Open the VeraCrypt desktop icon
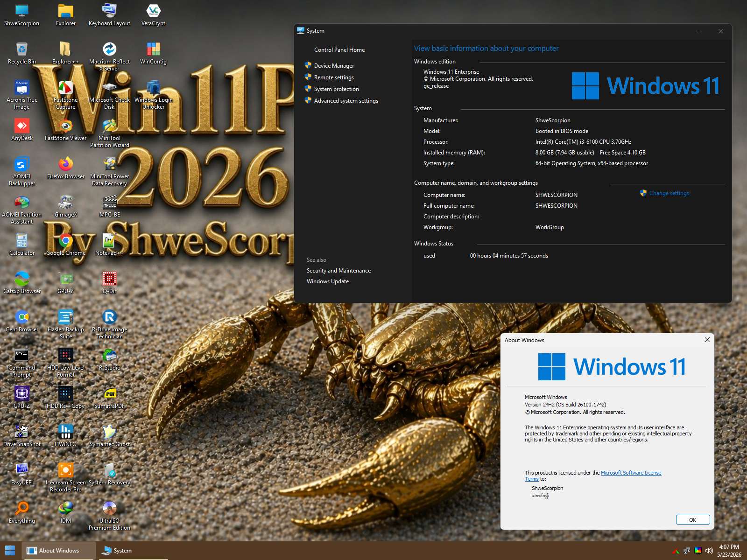This screenshot has width=747, height=560. pyautogui.click(x=153, y=15)
